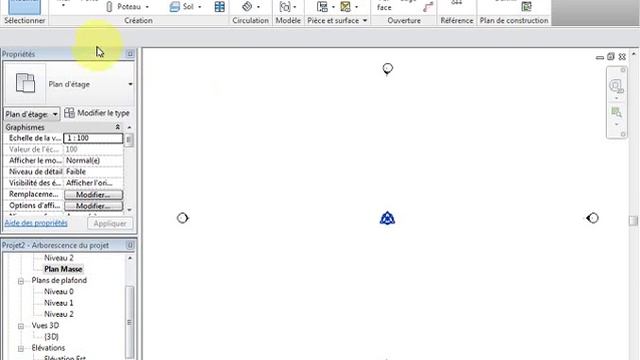Select the Sol (floor) tool icon
Image resolution: width=640 pixels, height=360 pixels.
(x=175, y=7)
